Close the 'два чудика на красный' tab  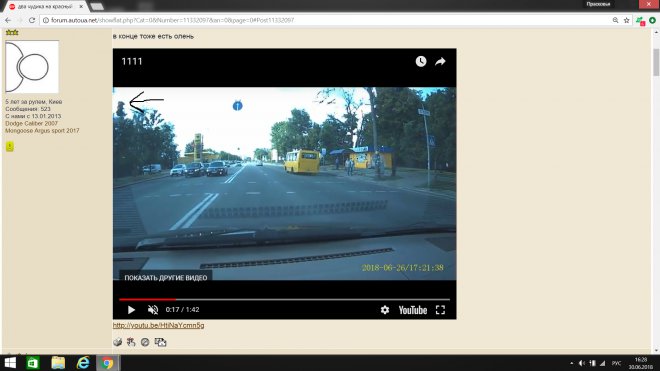tap(81, 7)
